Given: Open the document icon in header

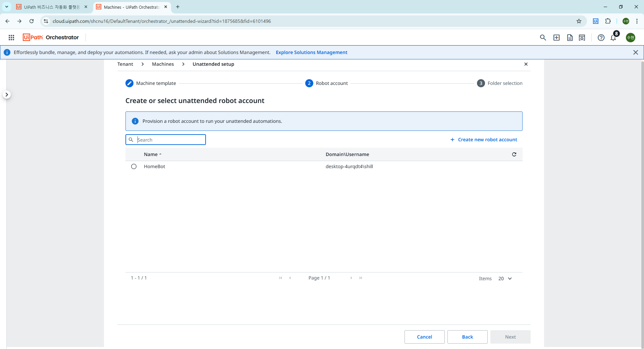Looking at the screenshot, I should click(570, 38).
